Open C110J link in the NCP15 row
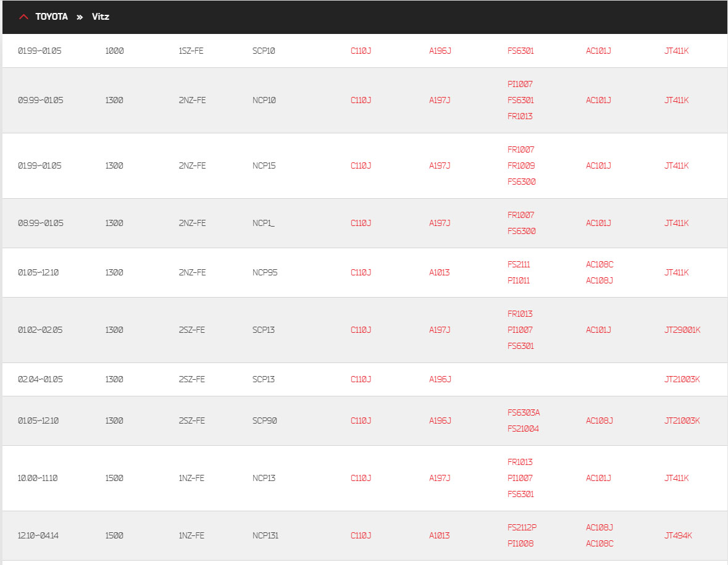This screenshot has height=565, width=728. (x=361, y=165)
